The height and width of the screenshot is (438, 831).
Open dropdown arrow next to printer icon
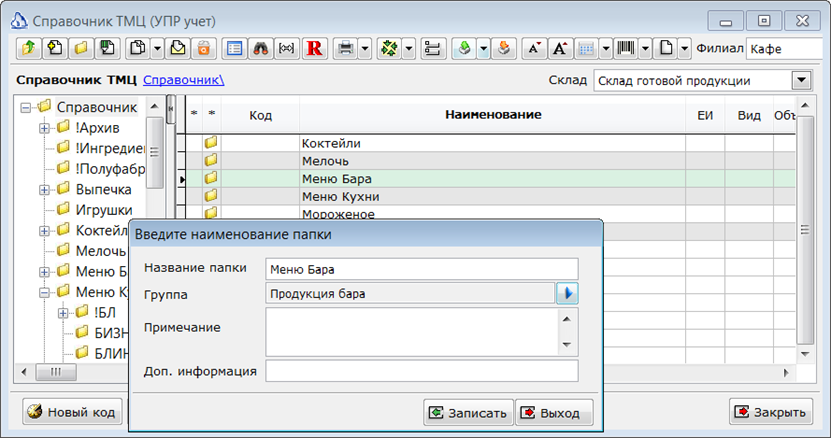pyautogui.click(x=365, y=49)
